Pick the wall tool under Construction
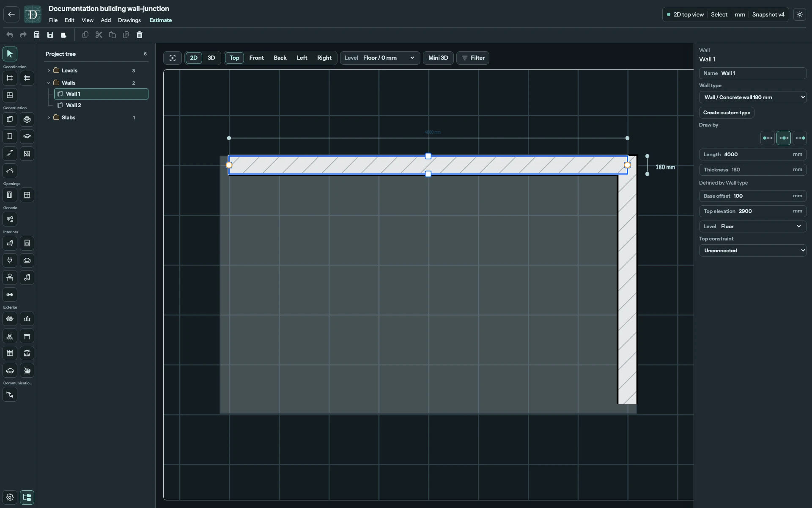The width and height of the screenshot is (812, 508). point(10,119)
